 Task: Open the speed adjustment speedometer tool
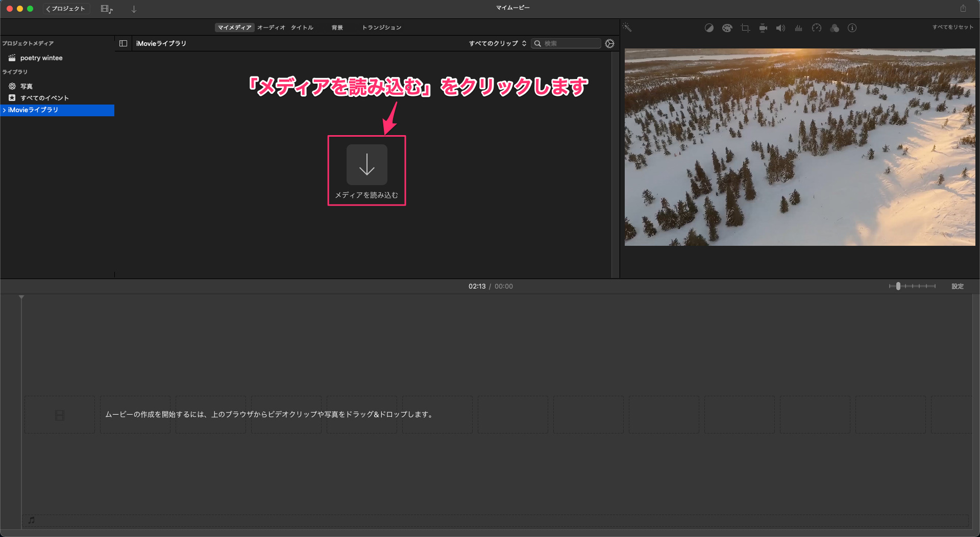[x=817, y=28]
